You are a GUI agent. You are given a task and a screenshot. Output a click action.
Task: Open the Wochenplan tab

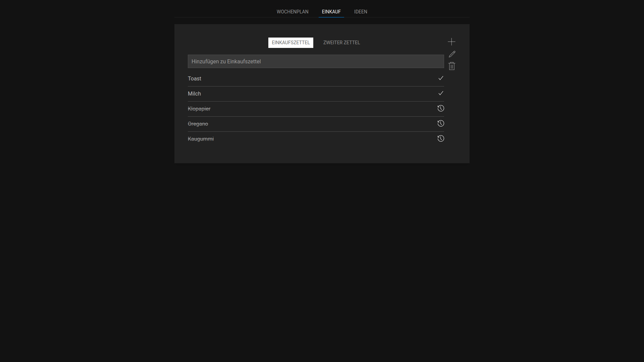pyautogui.click(x=292, y=12)
